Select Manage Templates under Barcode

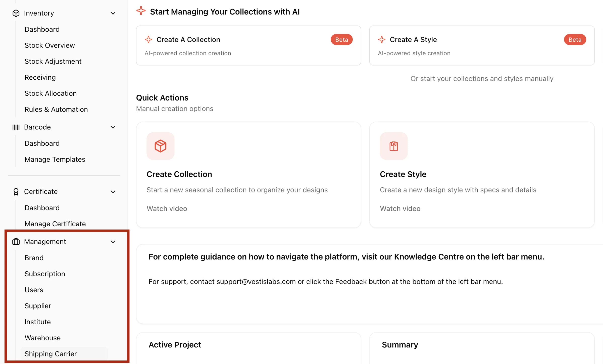(x=55, y=159)
